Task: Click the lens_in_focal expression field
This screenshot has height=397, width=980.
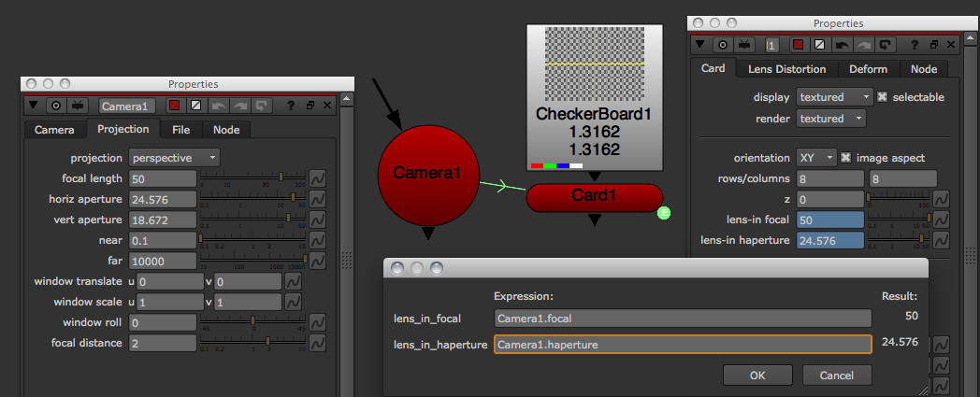Action: coord(682,319)
